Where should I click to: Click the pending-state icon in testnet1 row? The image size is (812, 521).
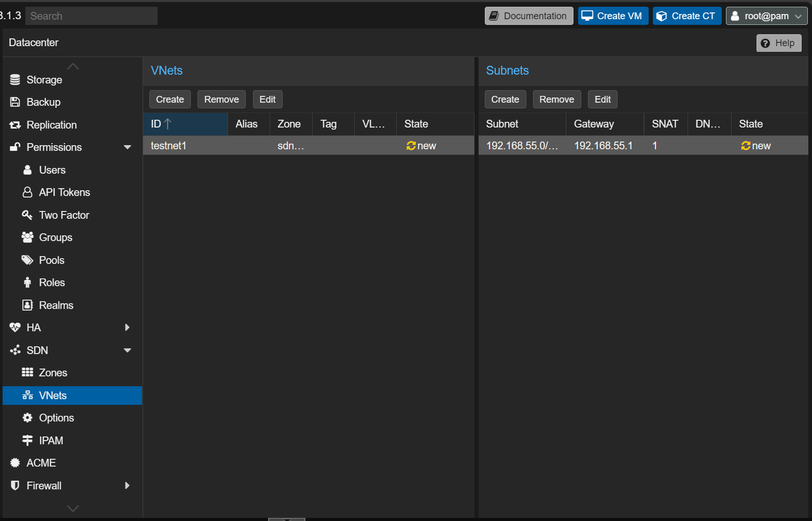pos(411,146)
